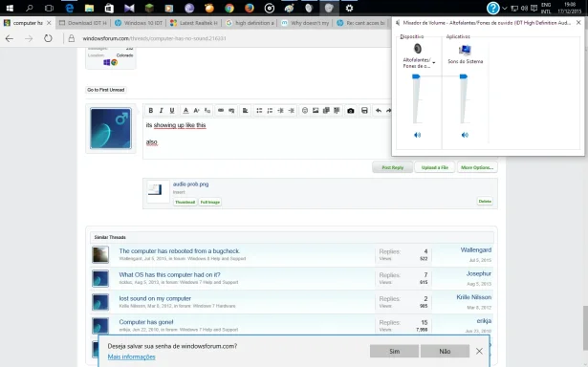Open taskbar search magnifier
This screenshot has height=367, width=588.
click(x=30, y=8)
